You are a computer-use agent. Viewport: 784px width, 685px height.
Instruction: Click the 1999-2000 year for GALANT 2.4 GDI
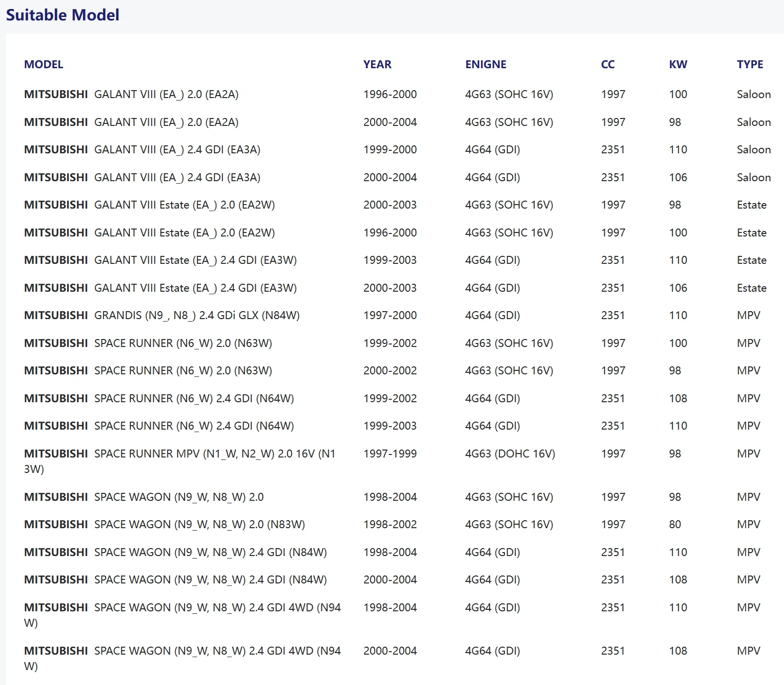[x=390, y=149]
